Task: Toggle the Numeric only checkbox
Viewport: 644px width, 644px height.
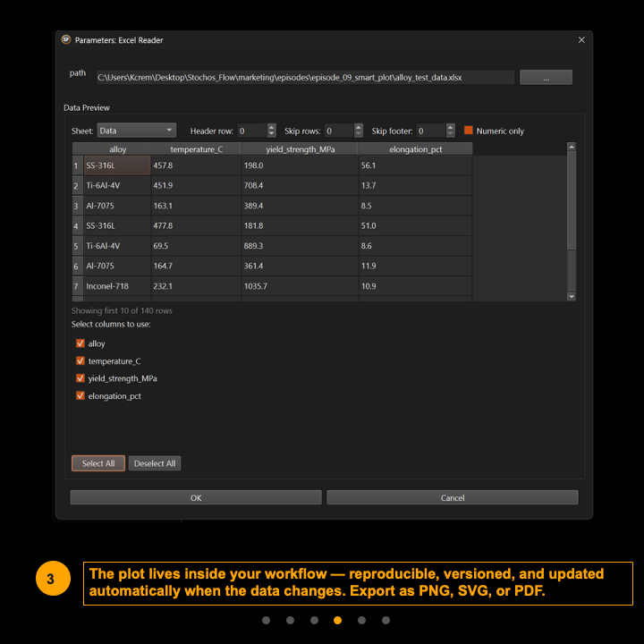Action: coord(469,131)
